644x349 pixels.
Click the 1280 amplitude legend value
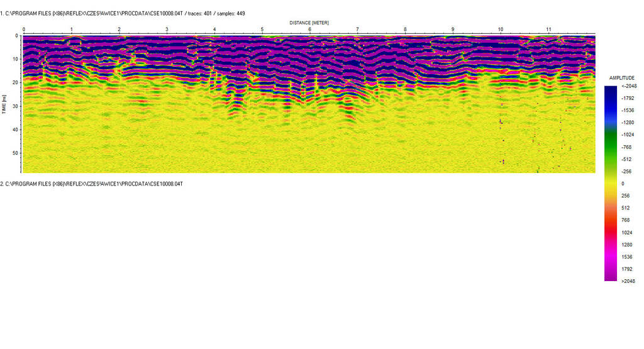628,245
